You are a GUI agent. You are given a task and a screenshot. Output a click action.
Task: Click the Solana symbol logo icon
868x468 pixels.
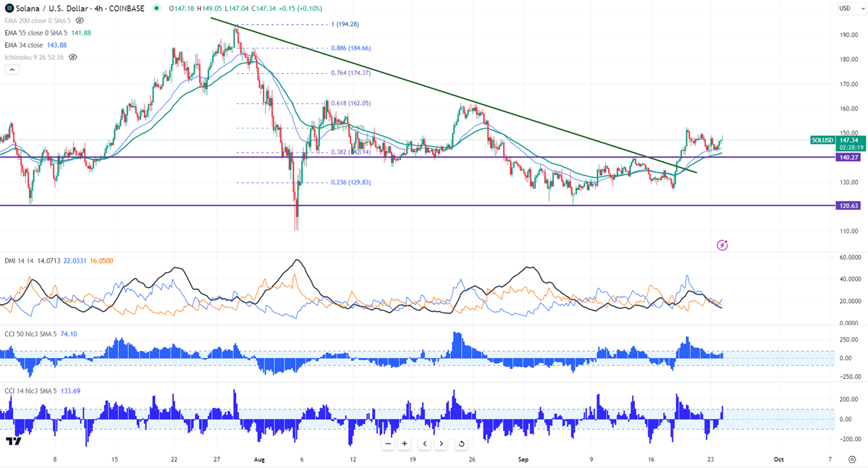tap(9, 8)
